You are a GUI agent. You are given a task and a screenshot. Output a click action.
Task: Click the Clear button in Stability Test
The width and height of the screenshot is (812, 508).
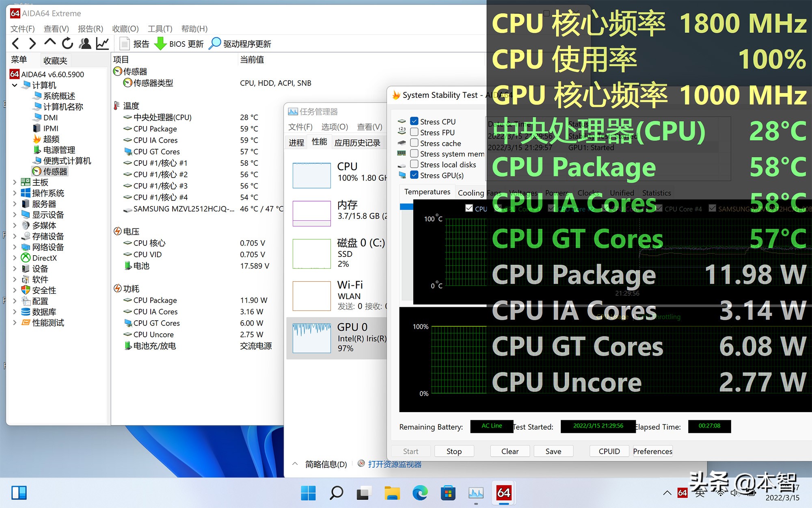click(x=510, y=451)
